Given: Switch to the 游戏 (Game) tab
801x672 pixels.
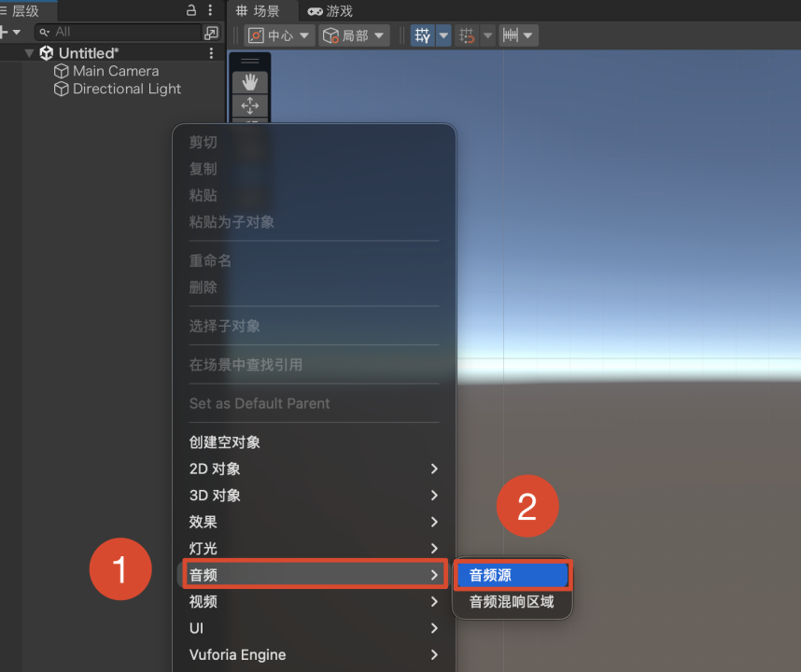Looking at the screenshot, I should click(330, 10).
